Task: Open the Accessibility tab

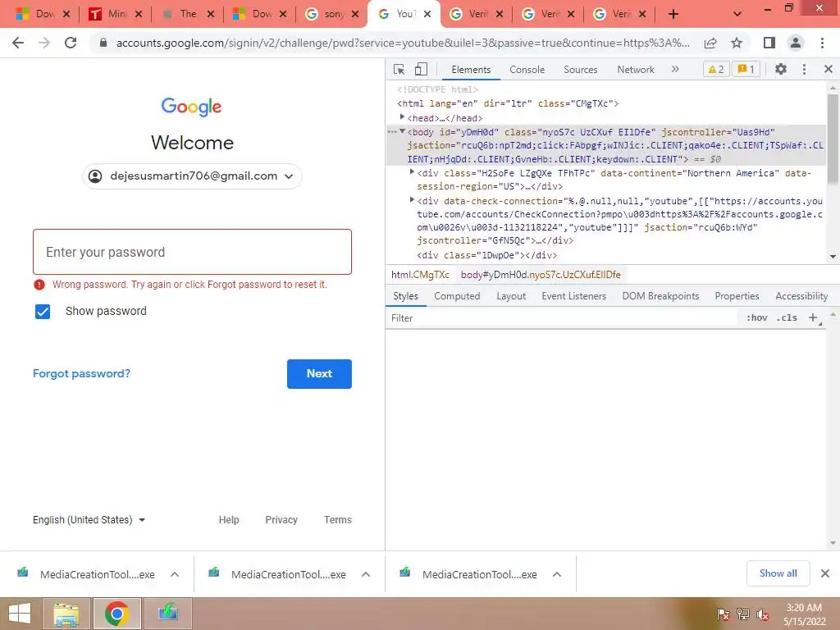Action: point(801,296)
